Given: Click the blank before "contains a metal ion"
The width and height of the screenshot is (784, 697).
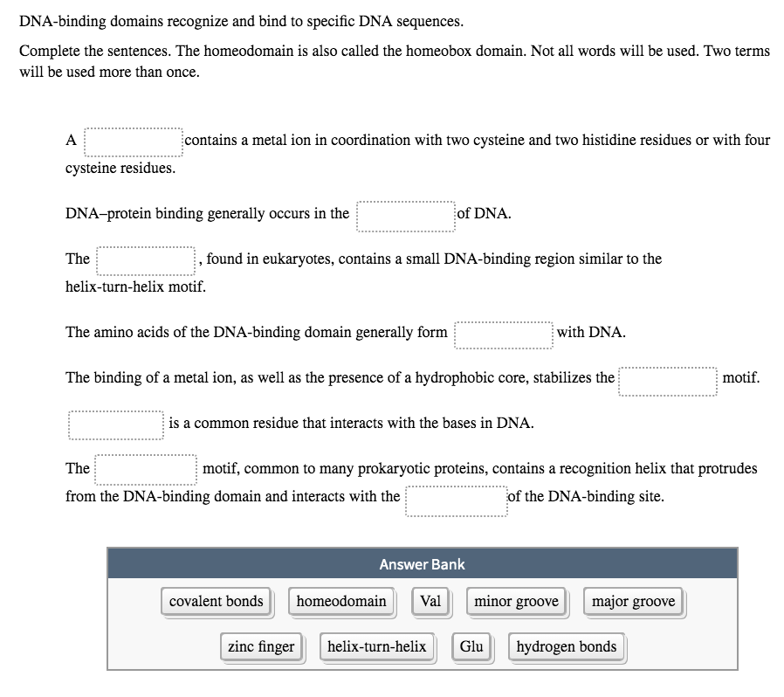Looking at the screenshot, I should click(x=134, y=142).
